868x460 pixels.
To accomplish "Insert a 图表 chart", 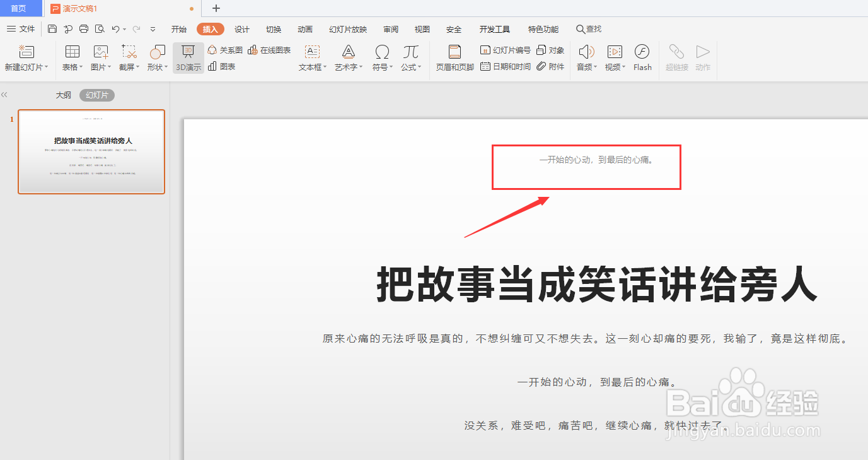I will 222,66.
